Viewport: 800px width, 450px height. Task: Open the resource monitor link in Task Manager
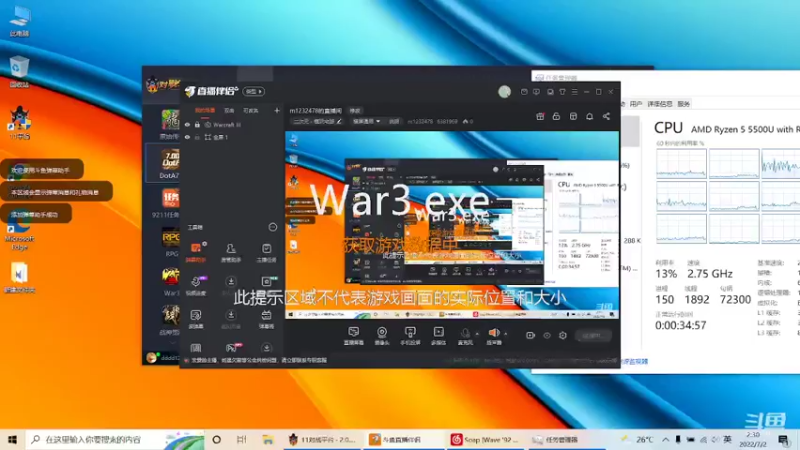click(x=634, y=361)
